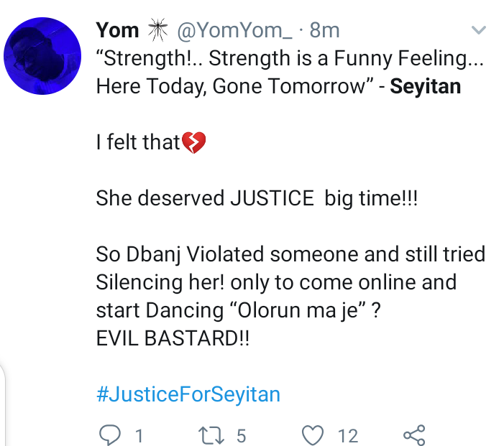
Task: Open Yom's blue profile avatar
Action: (x=42, y=56)
